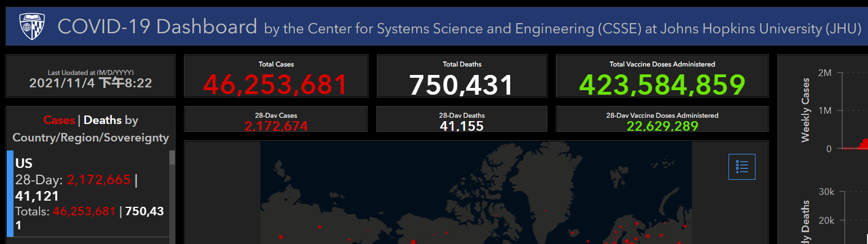Click the Total Deaths figure 750,431
The image size is (868, 244).
(461, 85)
